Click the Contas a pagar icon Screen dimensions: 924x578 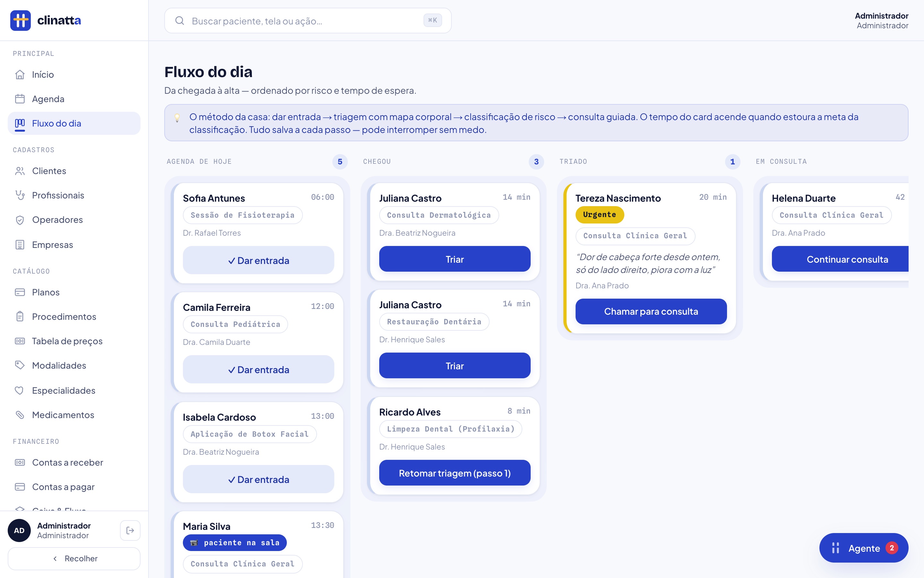20,487
